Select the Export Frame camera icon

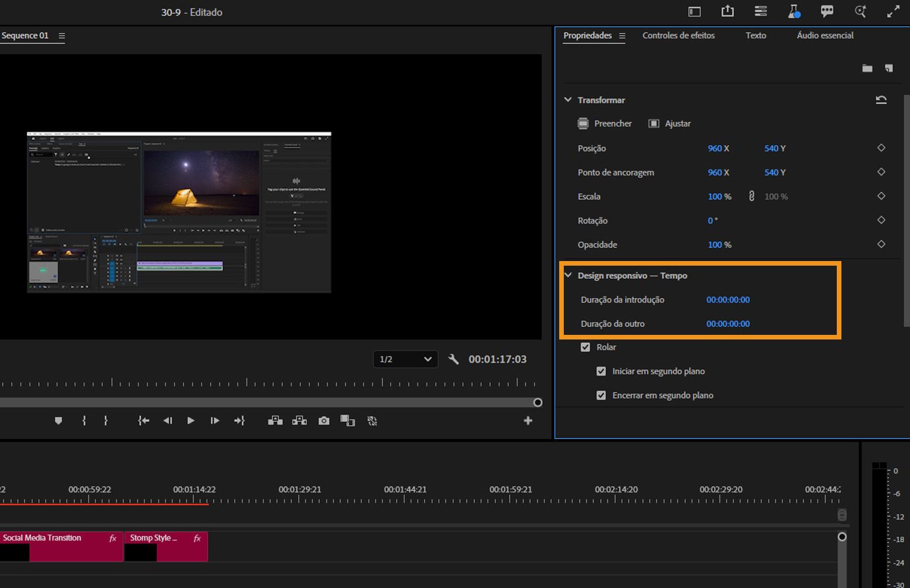324,420
